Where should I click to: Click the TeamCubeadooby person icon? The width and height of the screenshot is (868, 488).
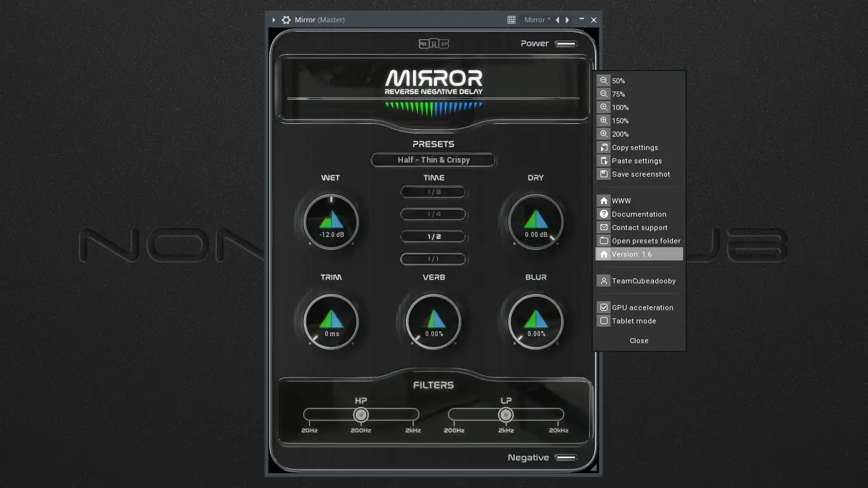click(x=604, y=281)
